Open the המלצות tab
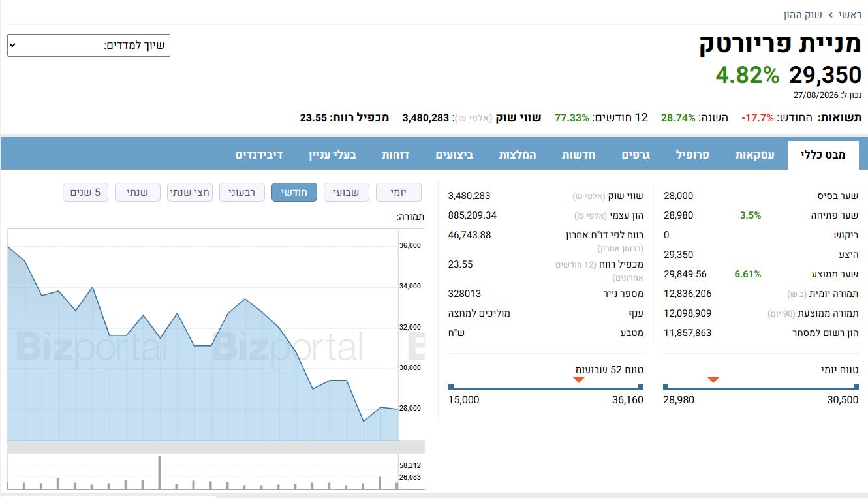This screenshot has height=498, width=868. [518, 155]
